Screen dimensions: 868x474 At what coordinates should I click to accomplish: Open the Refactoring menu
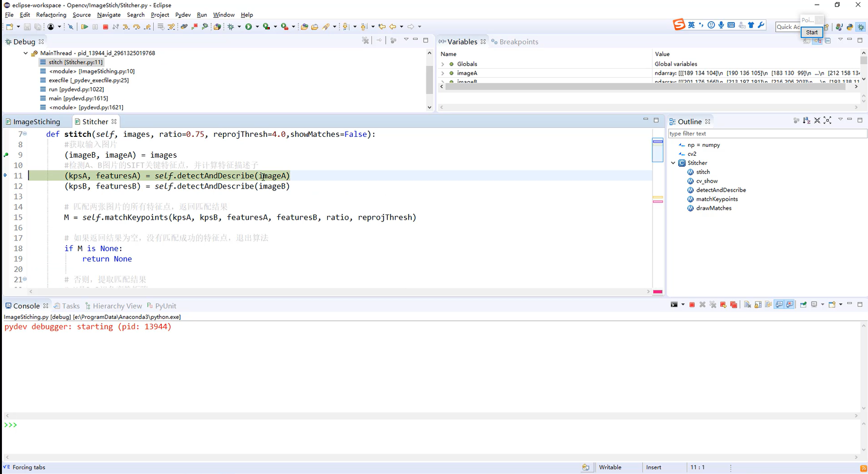click(51, 15)
